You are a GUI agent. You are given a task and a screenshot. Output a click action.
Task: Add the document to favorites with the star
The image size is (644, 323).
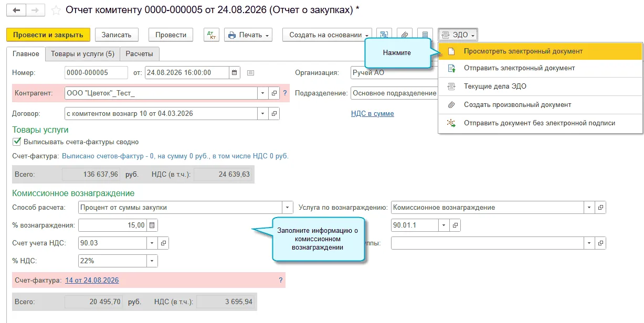click(x=56, y=10)
